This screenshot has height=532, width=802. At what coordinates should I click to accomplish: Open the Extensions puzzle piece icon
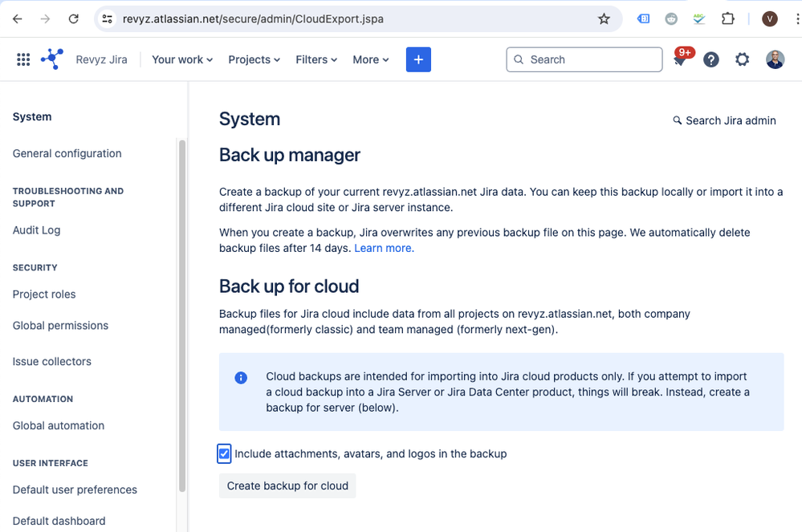(x=727, y=19)
